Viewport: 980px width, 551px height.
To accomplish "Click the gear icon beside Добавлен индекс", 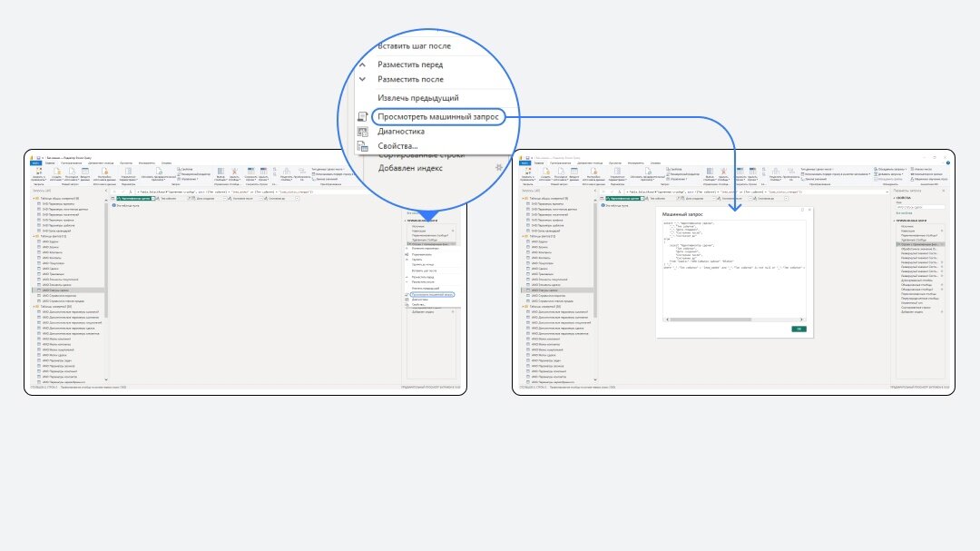I will tap(499, 168).
